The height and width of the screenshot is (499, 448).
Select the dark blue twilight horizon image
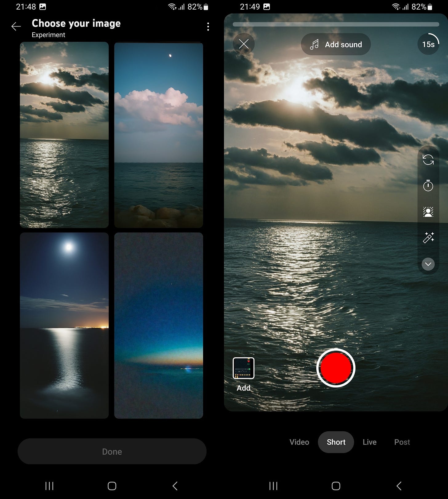[158, 325]
